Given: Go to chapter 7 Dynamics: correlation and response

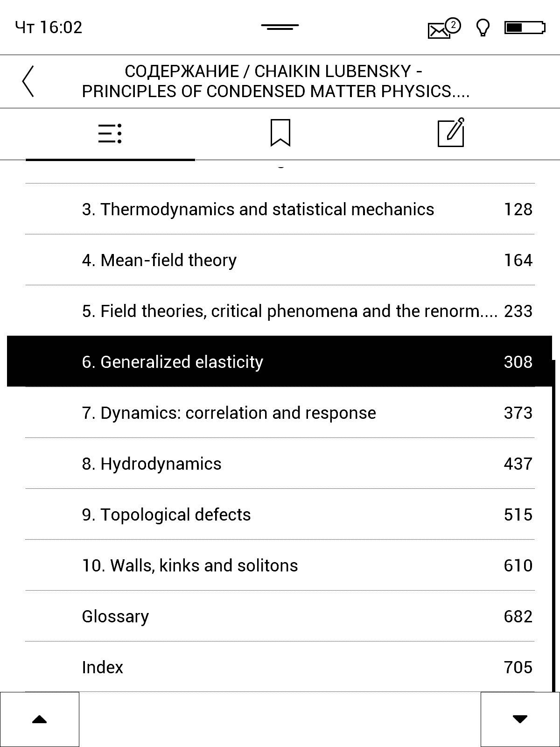Looking at the screenshot, I should coord(280,413).
